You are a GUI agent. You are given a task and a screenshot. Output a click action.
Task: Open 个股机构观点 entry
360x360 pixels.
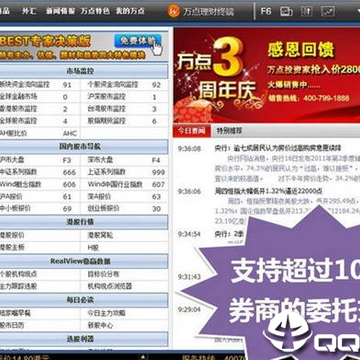pyautogui.click(x=18, y=274)
